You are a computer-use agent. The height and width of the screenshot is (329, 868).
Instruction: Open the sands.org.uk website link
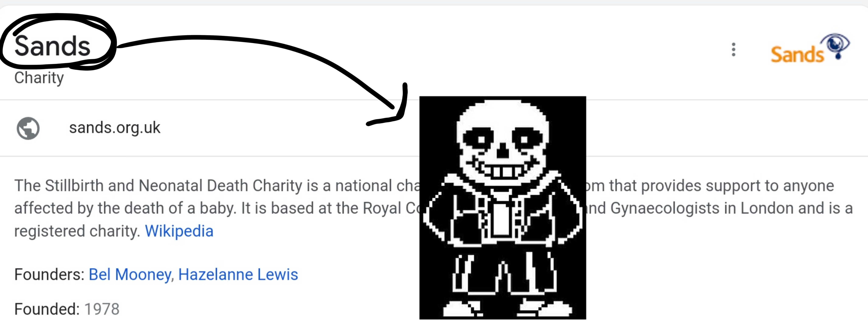click(x=114, y=128)
